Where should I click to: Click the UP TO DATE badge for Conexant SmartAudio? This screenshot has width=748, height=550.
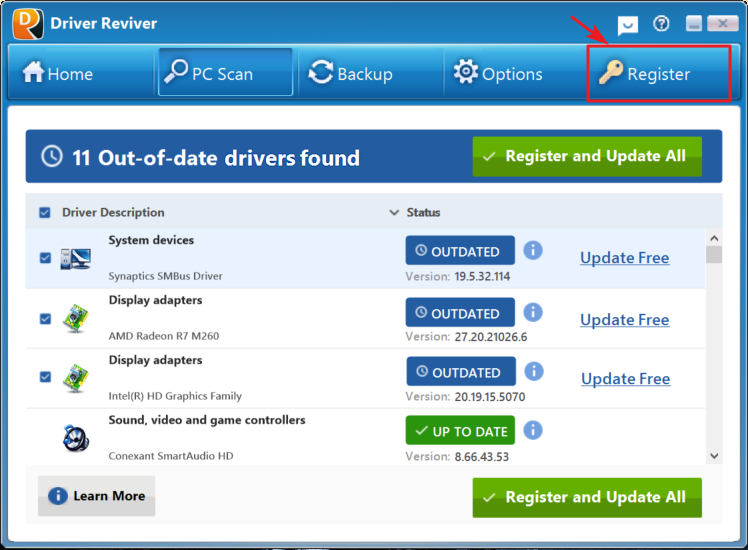click(460, 430)
